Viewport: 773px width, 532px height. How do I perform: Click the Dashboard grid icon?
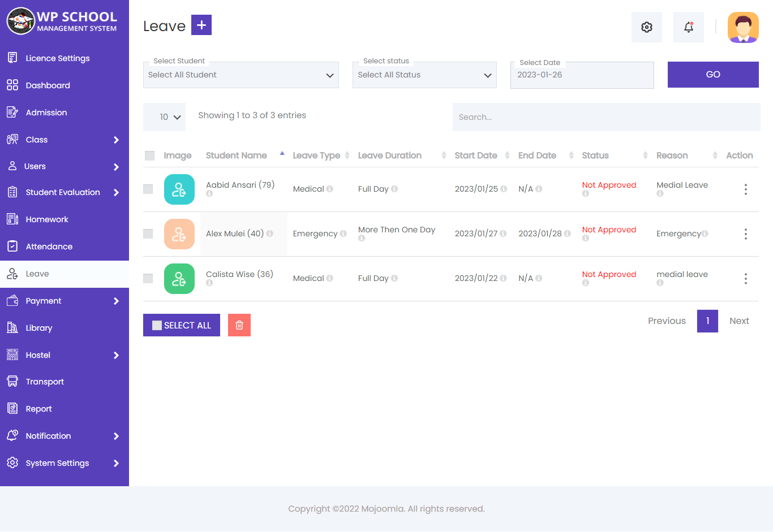click(x=12, y=85)
